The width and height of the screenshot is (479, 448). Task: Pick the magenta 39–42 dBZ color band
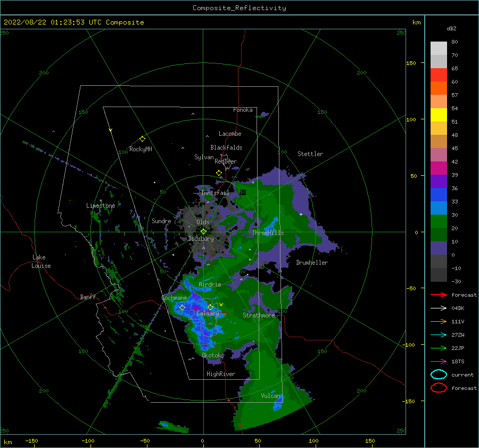(439, 168)
